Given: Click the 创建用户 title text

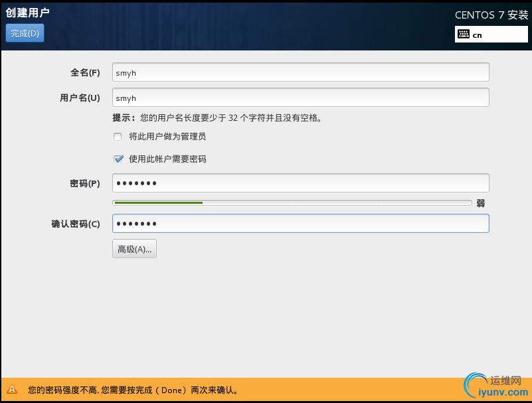Looking at the screenshot, I should [x=25, y=11].
